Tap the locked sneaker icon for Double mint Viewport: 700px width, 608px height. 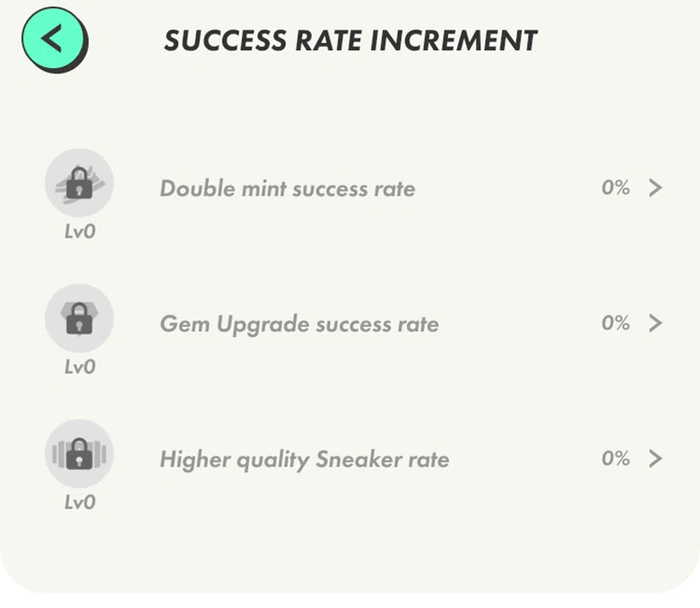click(x=80, y=183)
